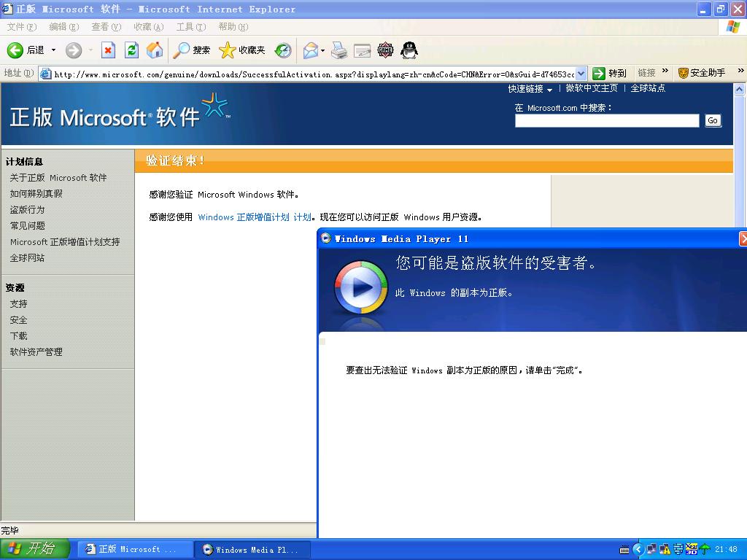Click the Windows Media Player play logo

pos(360,287)
